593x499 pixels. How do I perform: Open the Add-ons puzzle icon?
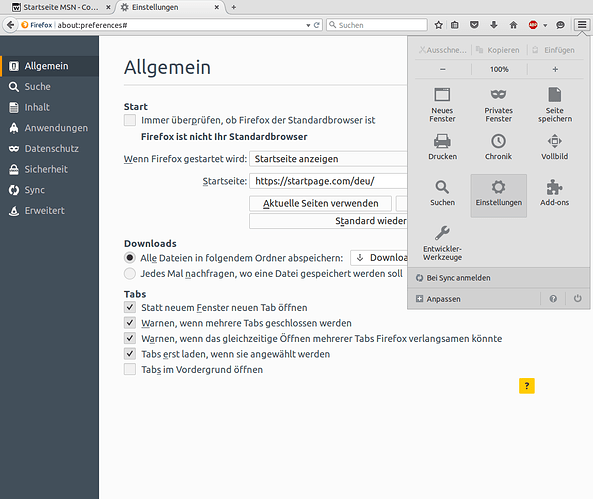pyautogui.click(x=554, y=187)
